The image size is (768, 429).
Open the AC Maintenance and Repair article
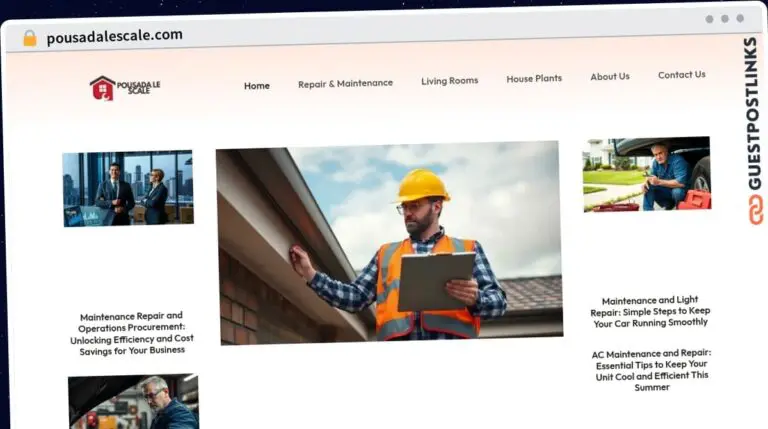click(x=650, y=370)
